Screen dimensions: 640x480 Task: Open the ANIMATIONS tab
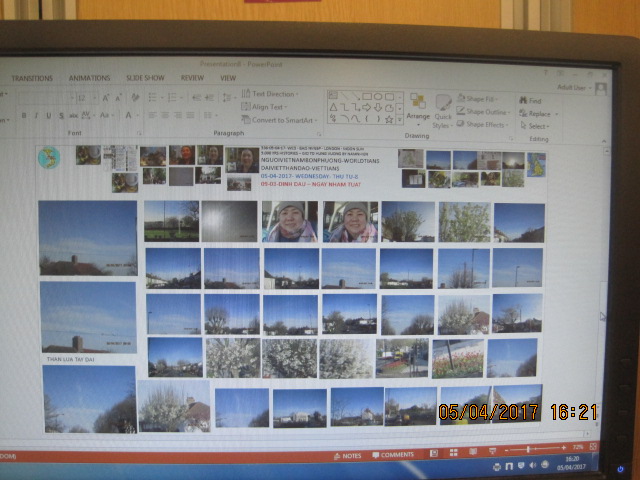(x=89, y=78)
